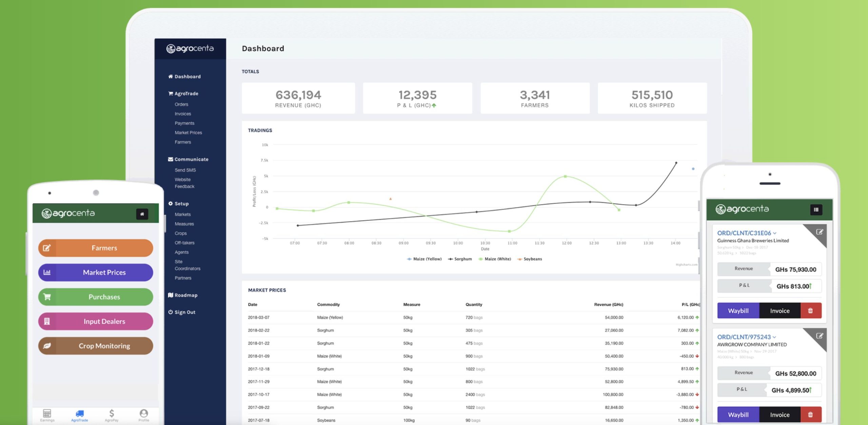
Task: Click Sign Out in sidebar
Action: tap(182, 312)
